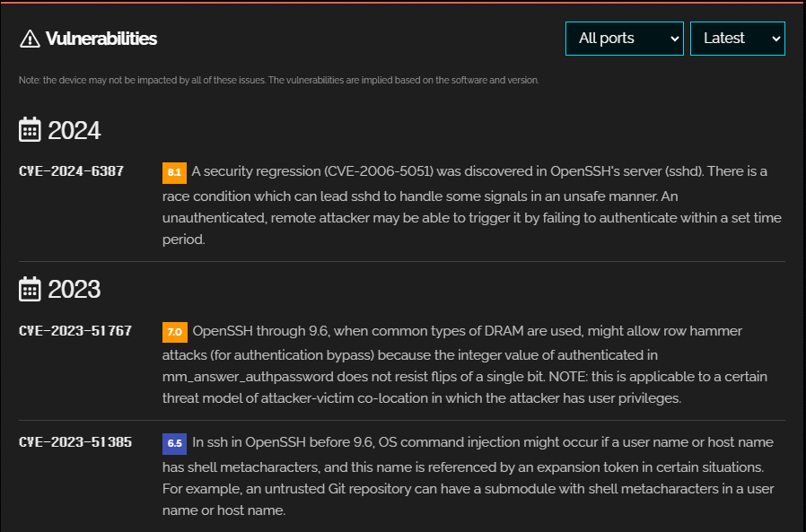
Task: Select the CVE-2024-6387 identifier
Action: [x=72, y=171]
